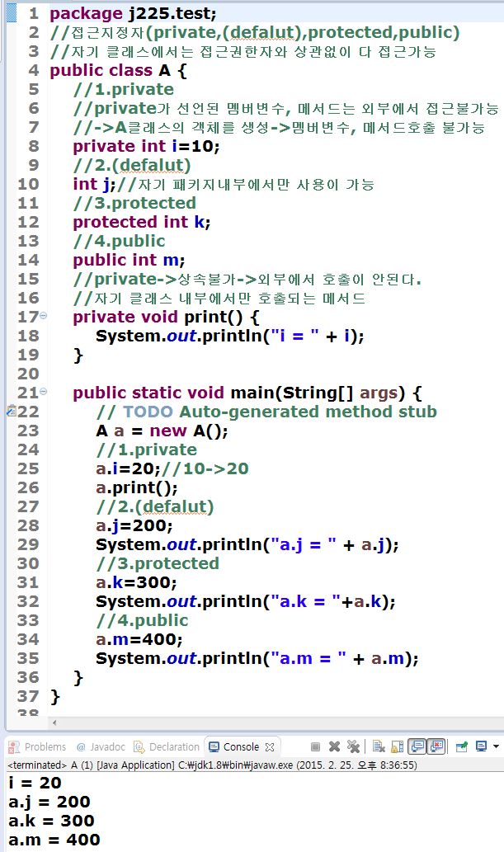Click 'public class A {' declaration
504x852 pixels.
[118, 70]
